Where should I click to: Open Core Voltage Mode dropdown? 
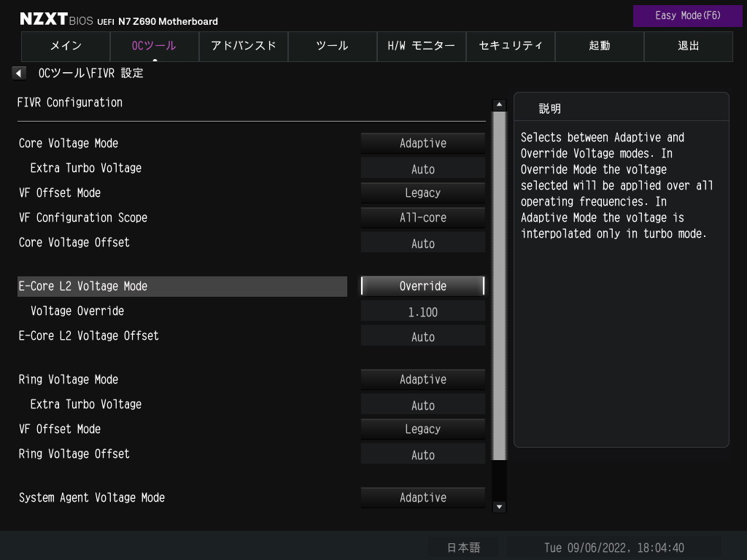coord(423,144)
